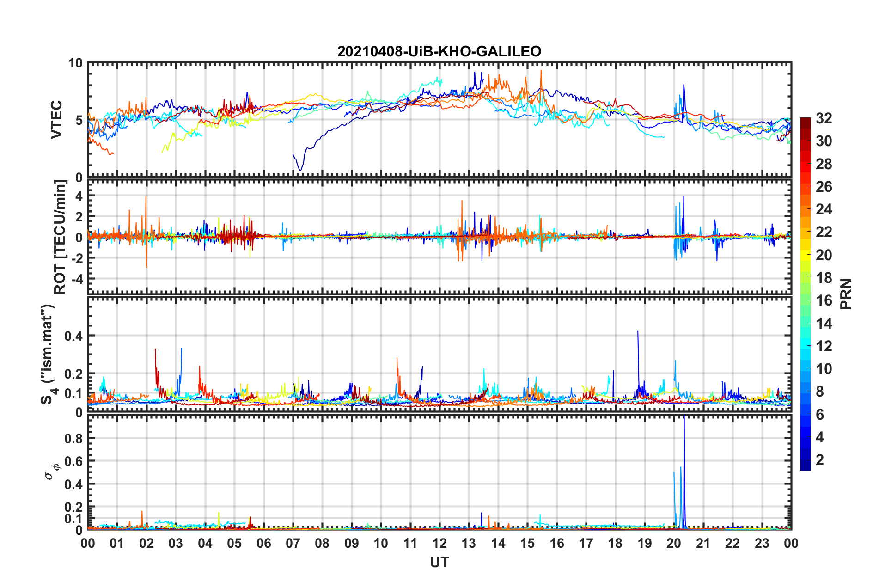Click colorbar tick label 24
This screenshot has width=879, height=588.
pos(824,209)
